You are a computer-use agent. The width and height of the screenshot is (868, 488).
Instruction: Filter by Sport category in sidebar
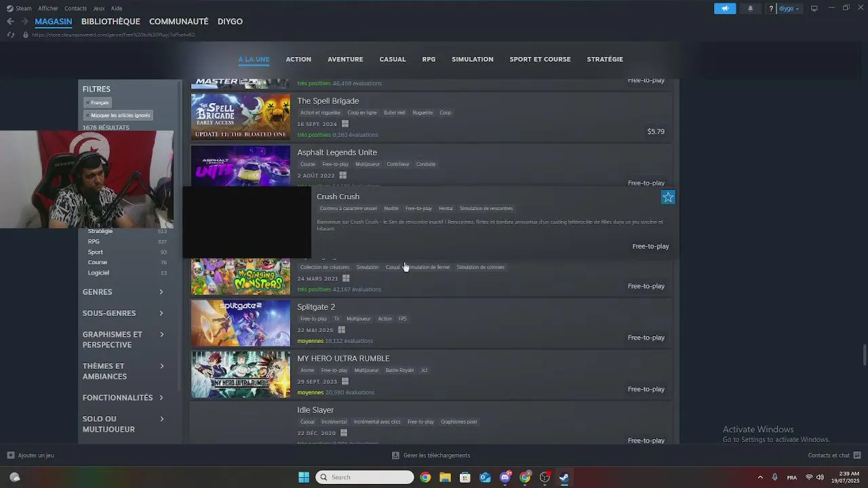(x=96, y=252)
